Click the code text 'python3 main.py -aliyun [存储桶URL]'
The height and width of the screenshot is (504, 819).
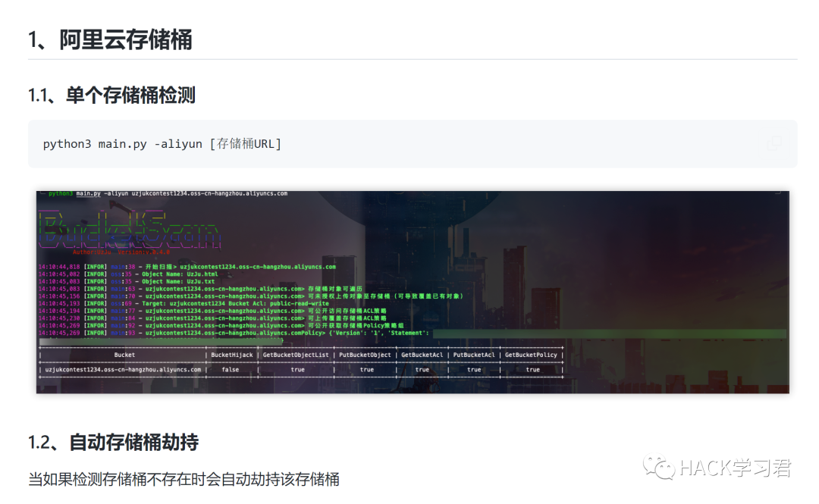(162, 144)
